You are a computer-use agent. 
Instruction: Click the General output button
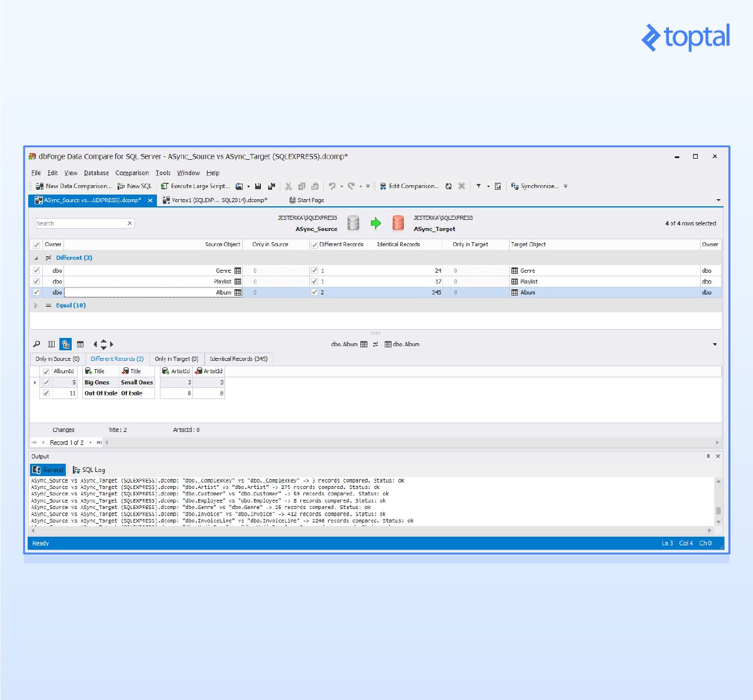click(48, 470)
